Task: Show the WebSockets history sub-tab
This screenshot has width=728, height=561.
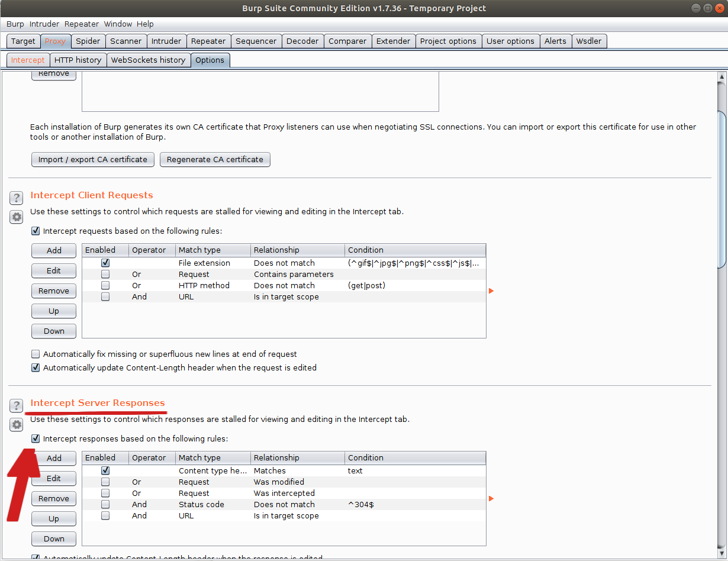Action: point(149,60)
